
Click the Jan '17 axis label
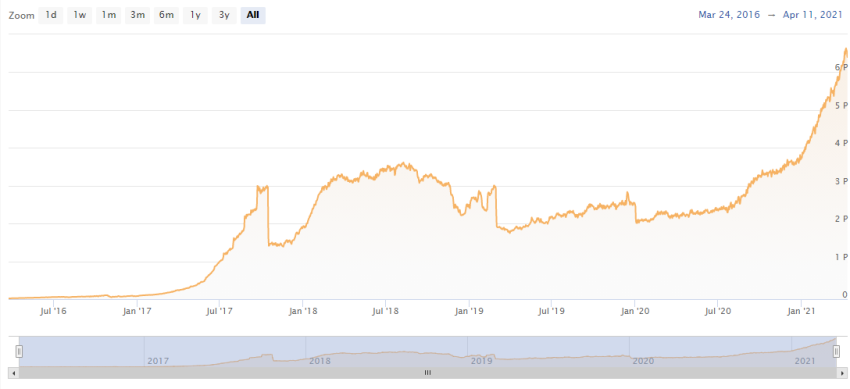(x=137, y=311)
